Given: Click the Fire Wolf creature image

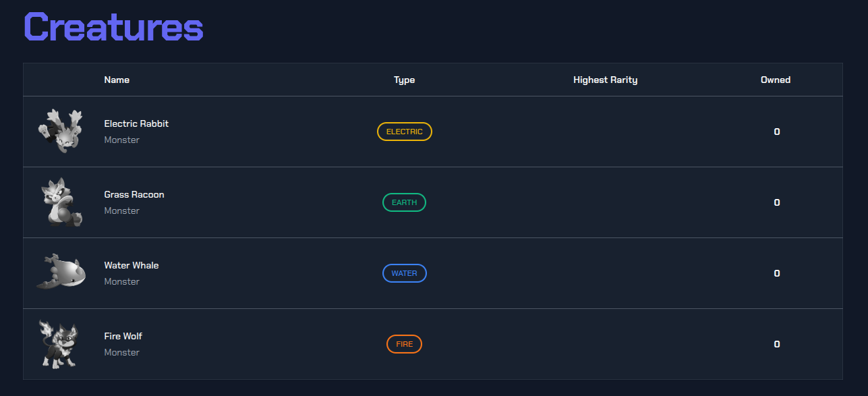Looking at the screenshot, I should pos(61,344).
